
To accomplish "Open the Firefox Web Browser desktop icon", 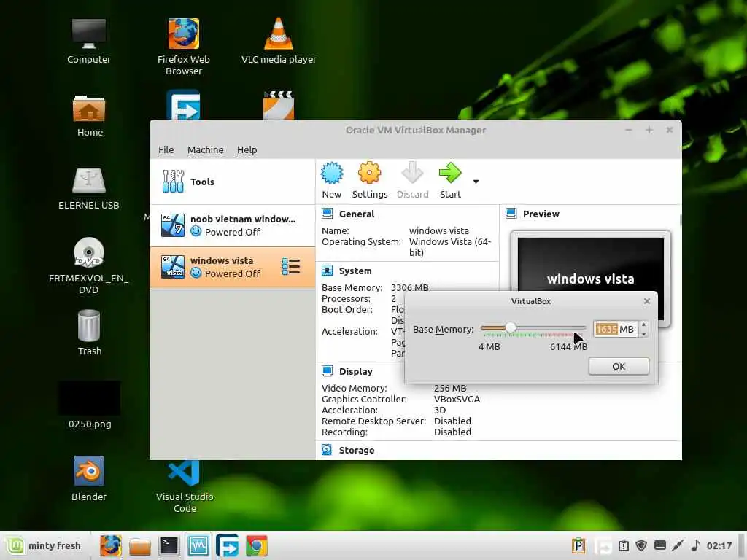I will click(183, 47).
